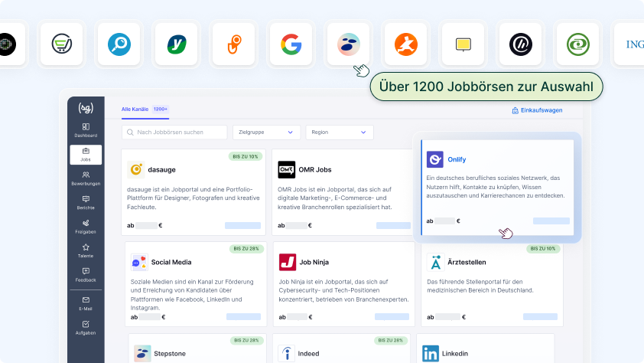644x363 pixels.
Task: Click the job board search field
Action: coord(175,132)
